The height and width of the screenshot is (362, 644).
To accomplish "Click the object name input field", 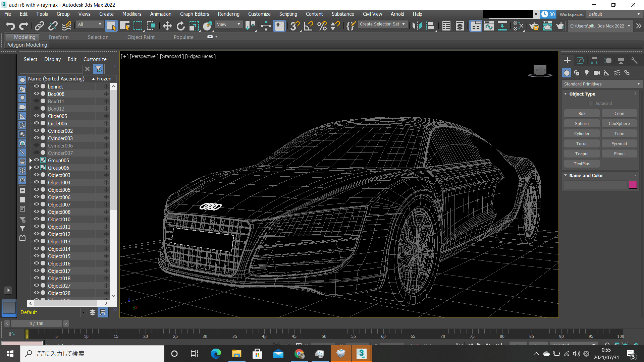I will (x=595, y=185).
